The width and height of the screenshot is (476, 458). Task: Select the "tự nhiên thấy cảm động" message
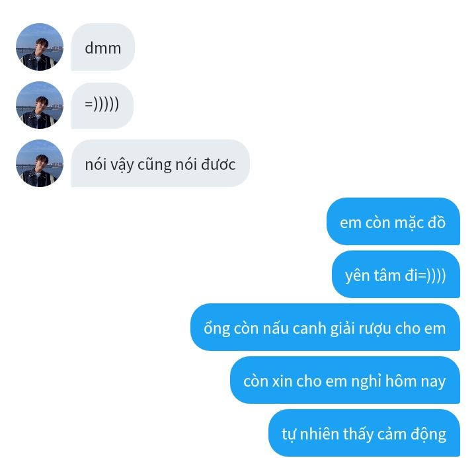364,433
